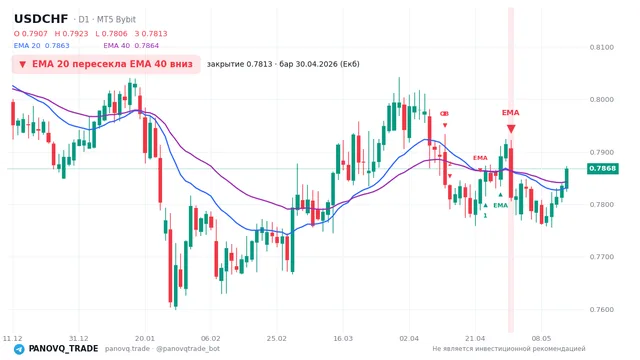Click the small red EMA marker near 21.04

(480, 158)
